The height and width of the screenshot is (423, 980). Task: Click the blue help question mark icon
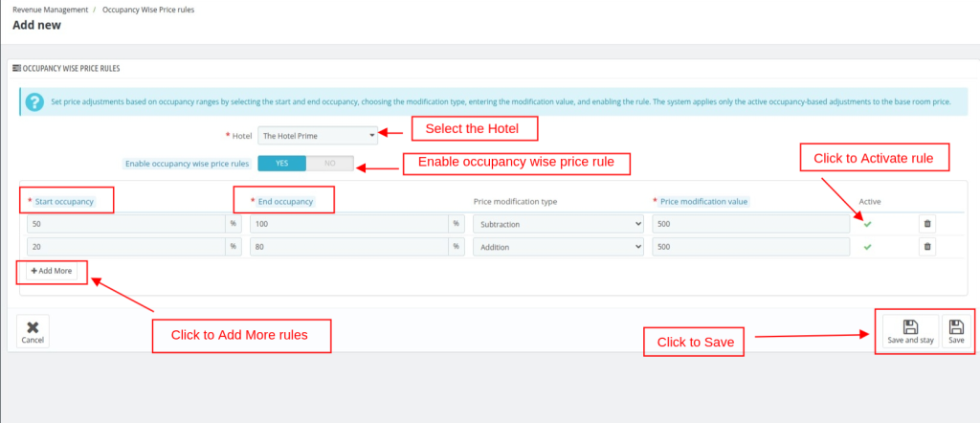click(x=34, y=101)
